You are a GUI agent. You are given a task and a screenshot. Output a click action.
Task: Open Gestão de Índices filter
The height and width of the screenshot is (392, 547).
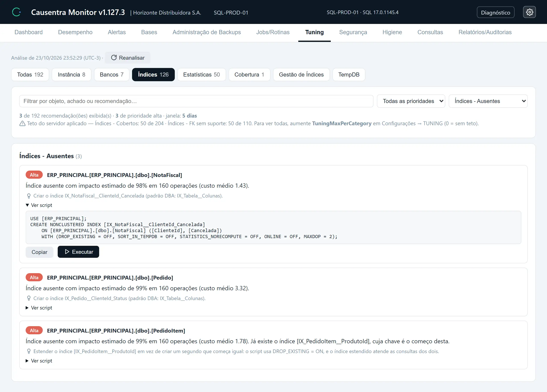(x=301, y=75)
